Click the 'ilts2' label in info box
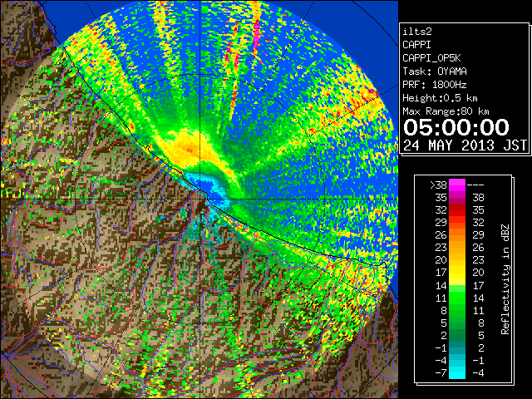 point(417,32)
